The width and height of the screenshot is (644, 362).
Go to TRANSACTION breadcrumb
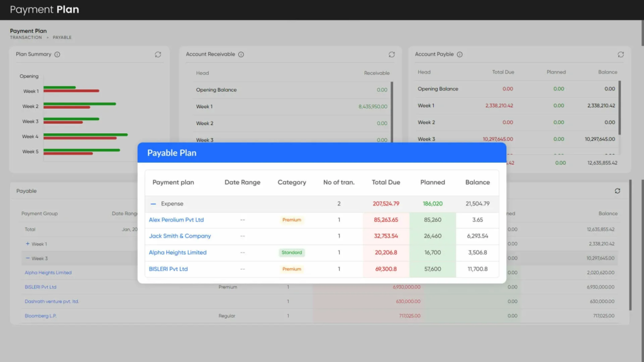[26, 37]
